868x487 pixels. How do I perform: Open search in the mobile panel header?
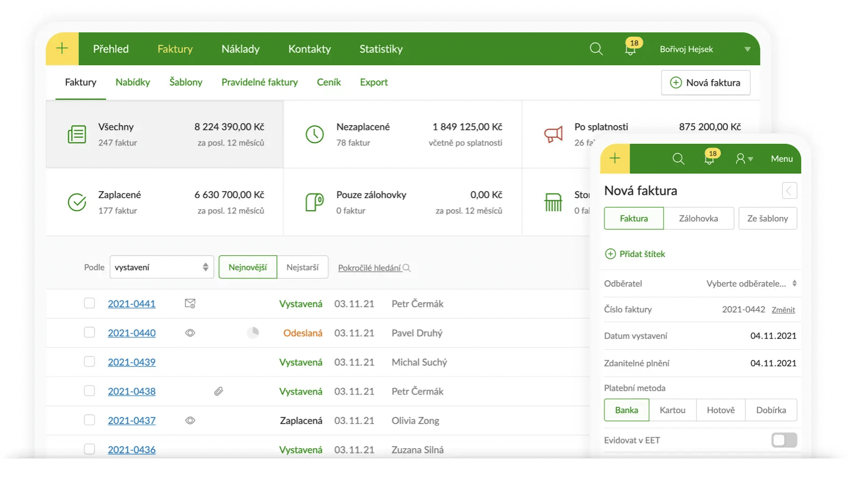[x=678, y=159]
